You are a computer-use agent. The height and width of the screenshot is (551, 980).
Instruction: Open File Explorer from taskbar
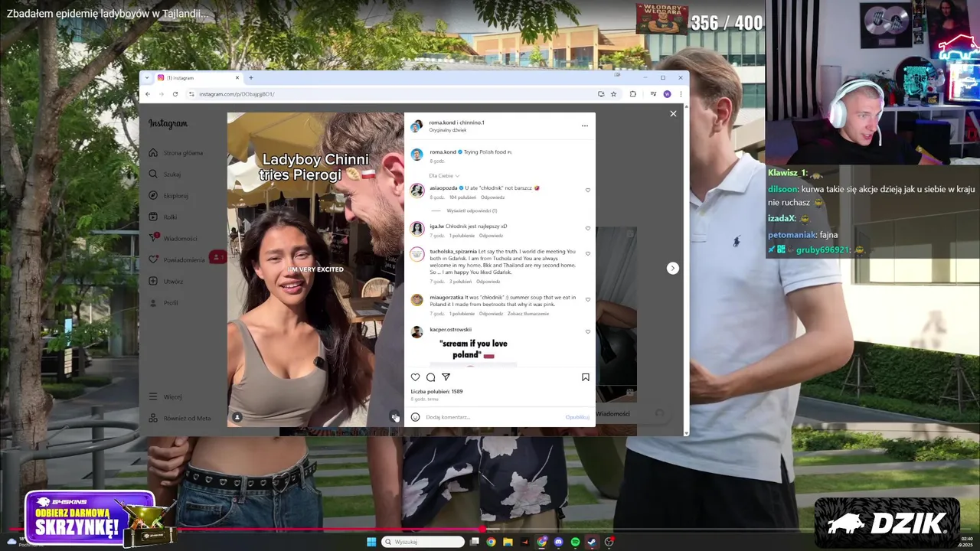508,542
